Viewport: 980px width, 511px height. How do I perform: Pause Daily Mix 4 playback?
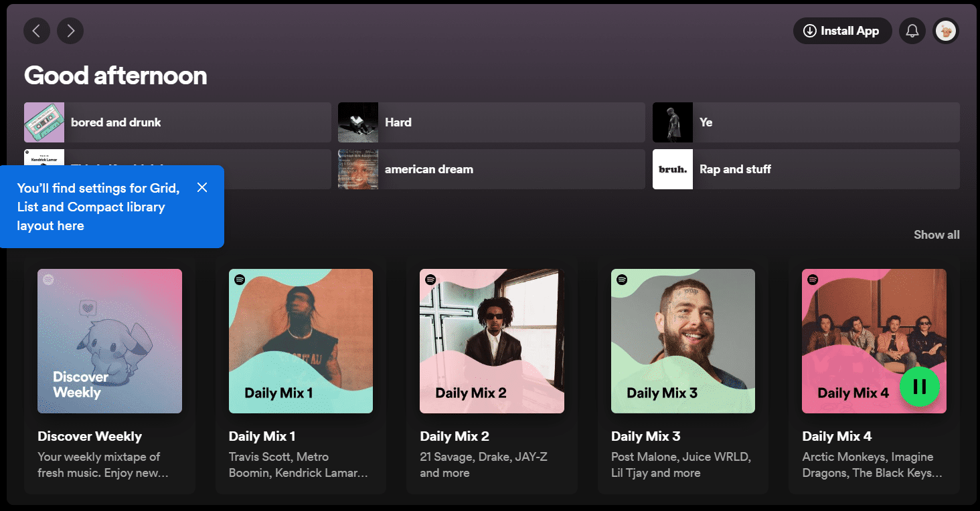(x=919, y=386)
